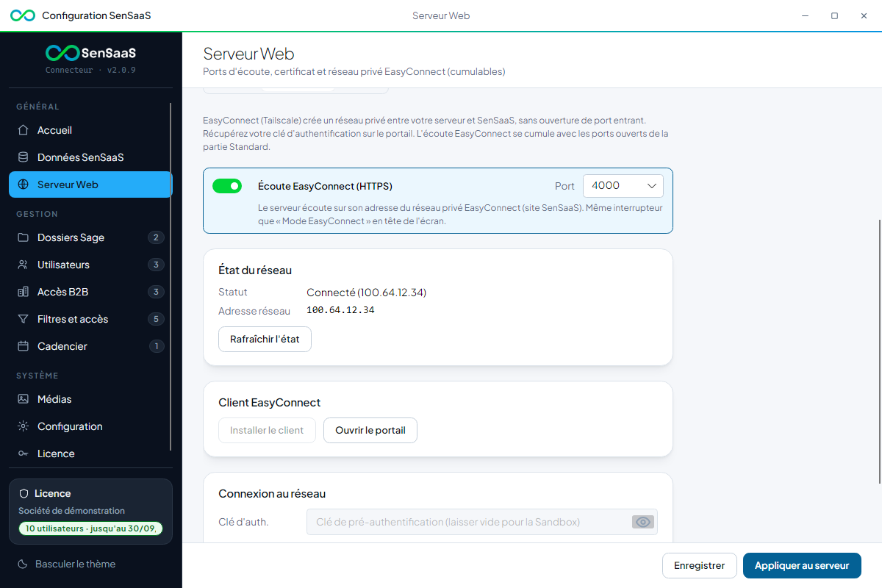Viewport: 882px width, 588px height.
Task: Click the Serveur Web globe icon
Action: pos(23,184)
